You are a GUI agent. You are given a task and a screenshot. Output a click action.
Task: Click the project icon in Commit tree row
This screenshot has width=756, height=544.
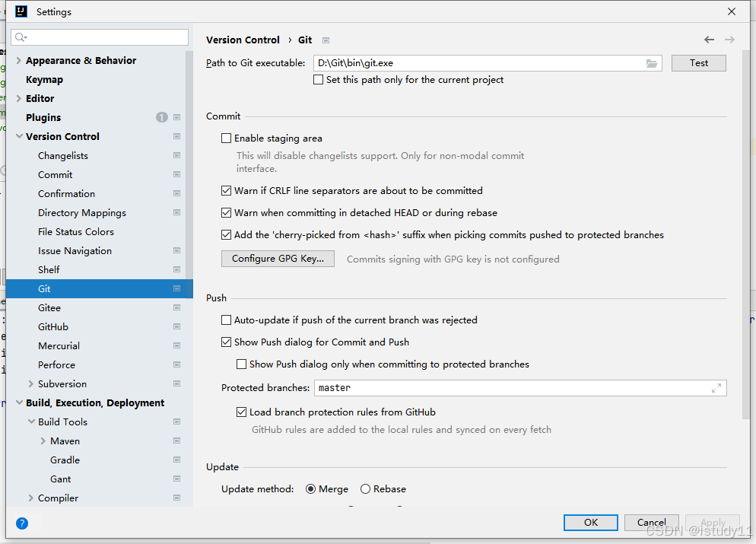[177, 174]
